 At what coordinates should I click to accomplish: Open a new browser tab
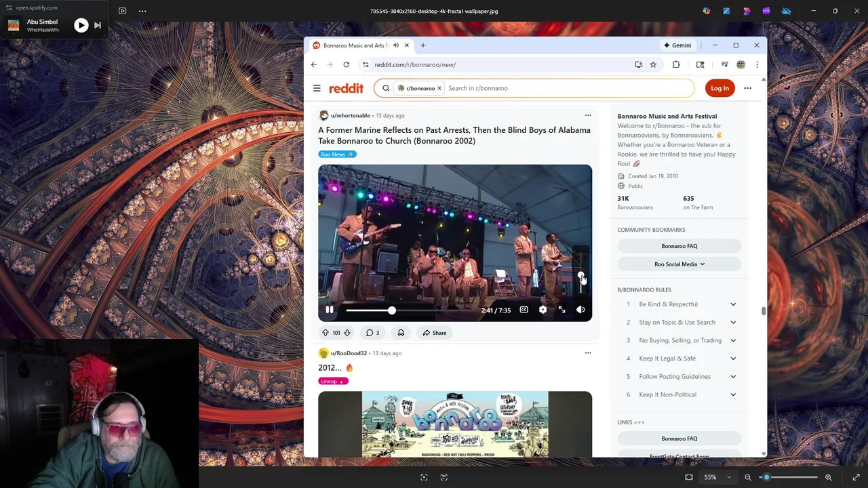[423, 45]
